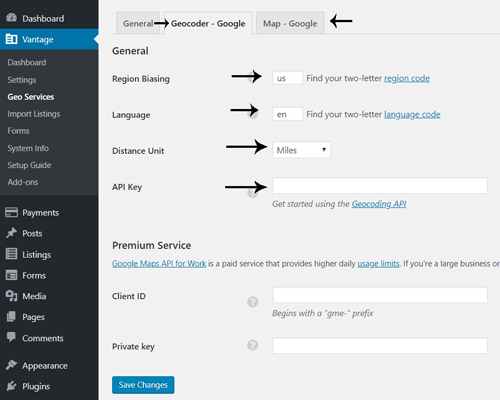Switch to the General tab

click(138, 23)
